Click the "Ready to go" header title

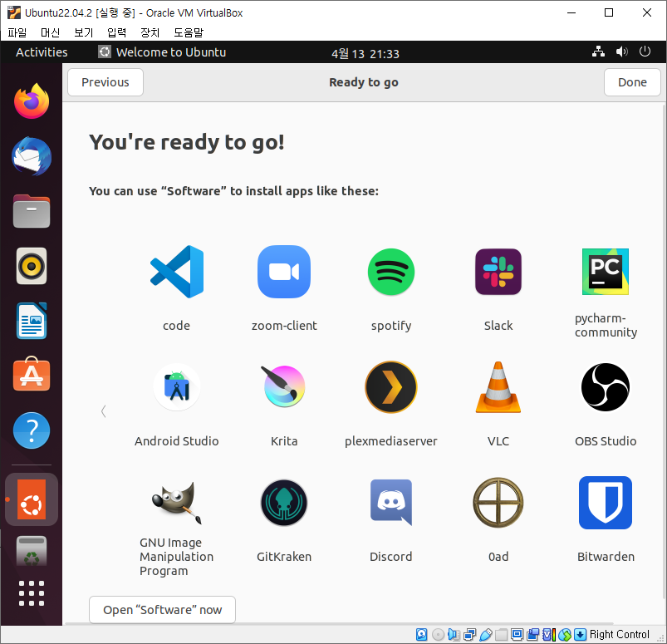364,82
